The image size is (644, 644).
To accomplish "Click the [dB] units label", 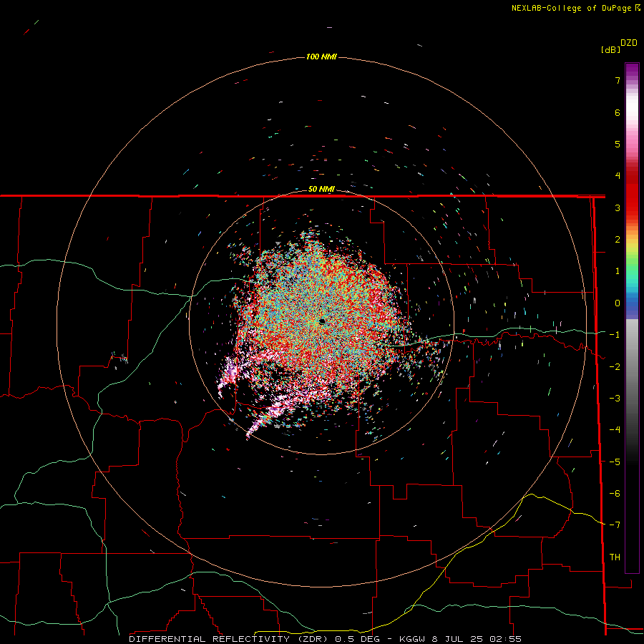I will (x=610, y=49).
